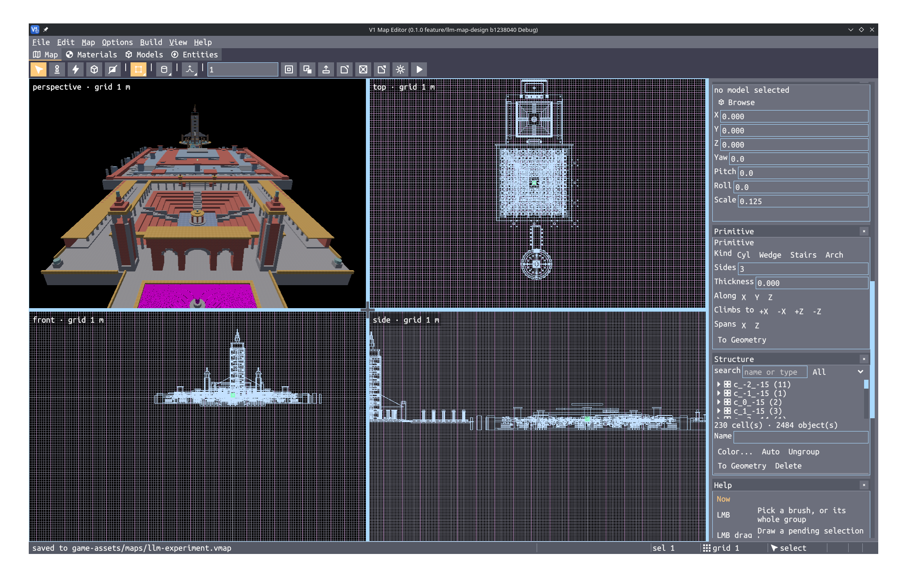This screenshot has height=588, width=907.
Task: Switch to the Models tab
Action: [144, 55]
